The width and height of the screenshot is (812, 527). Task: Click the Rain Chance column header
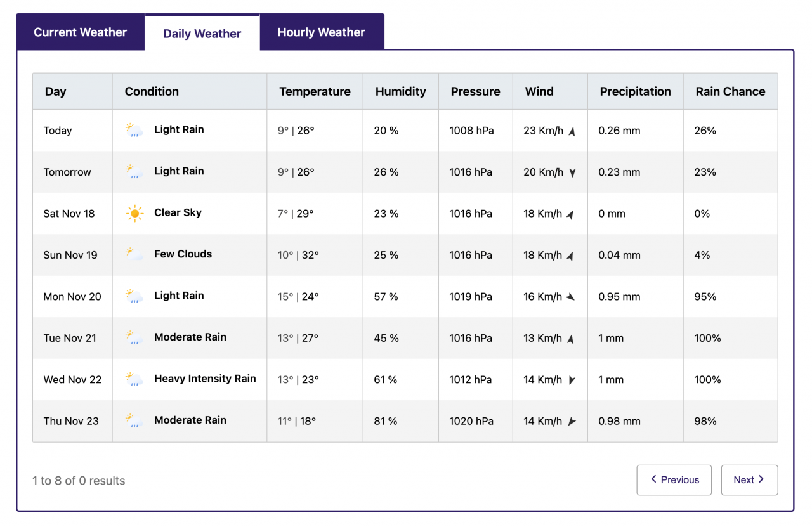coord(730,91)
